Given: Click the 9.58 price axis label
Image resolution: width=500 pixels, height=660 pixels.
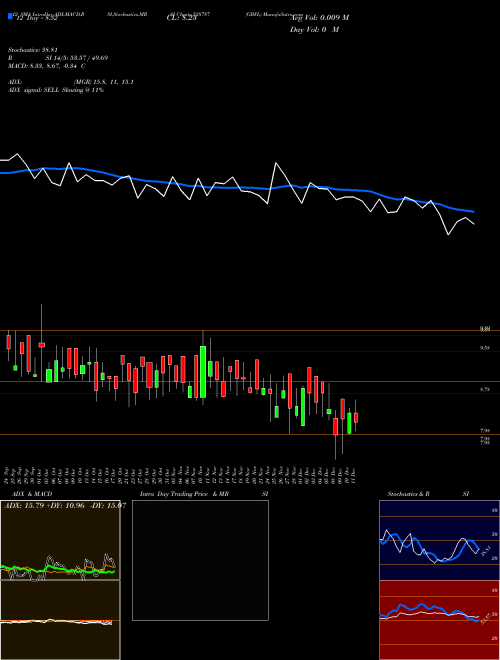Looking at the screenshot, I should pos(484,348).
